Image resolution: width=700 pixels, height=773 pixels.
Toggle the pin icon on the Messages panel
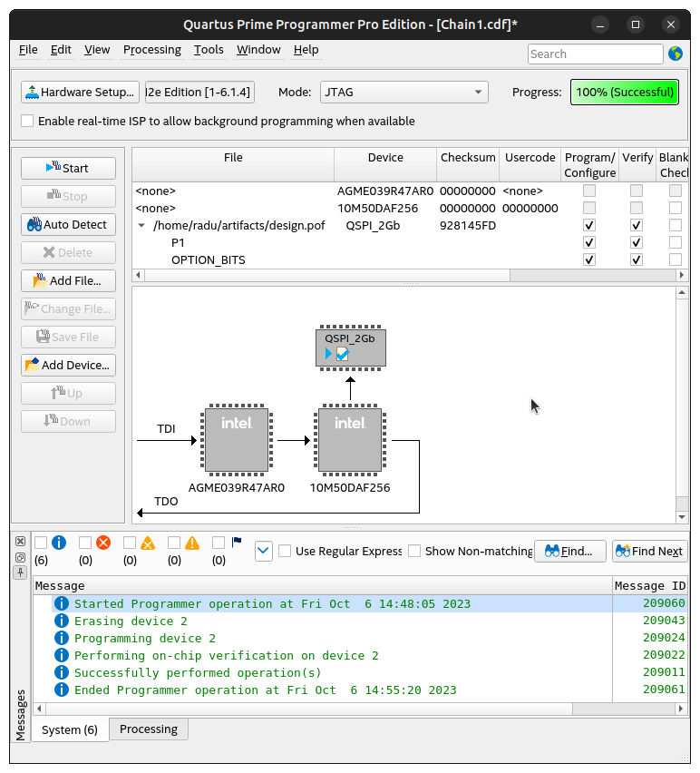[x=20, y=572]
